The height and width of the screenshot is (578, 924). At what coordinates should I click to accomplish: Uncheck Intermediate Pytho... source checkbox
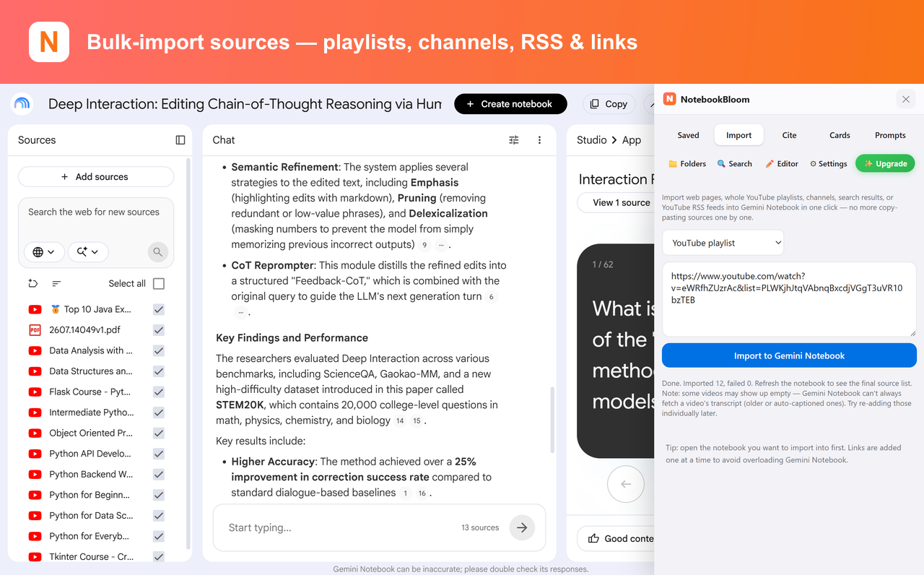pos(159,413)
